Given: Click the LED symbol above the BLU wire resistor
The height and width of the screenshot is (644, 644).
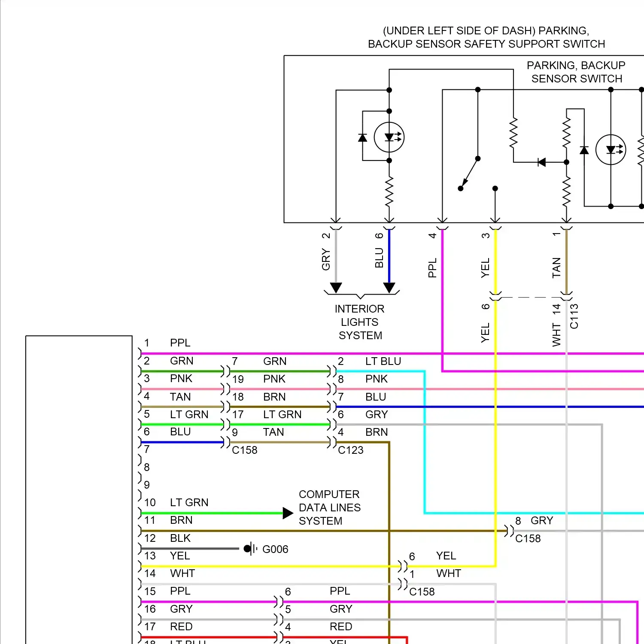Looking at the screenshot, I should pyautogui.click(x=389, y=137).
